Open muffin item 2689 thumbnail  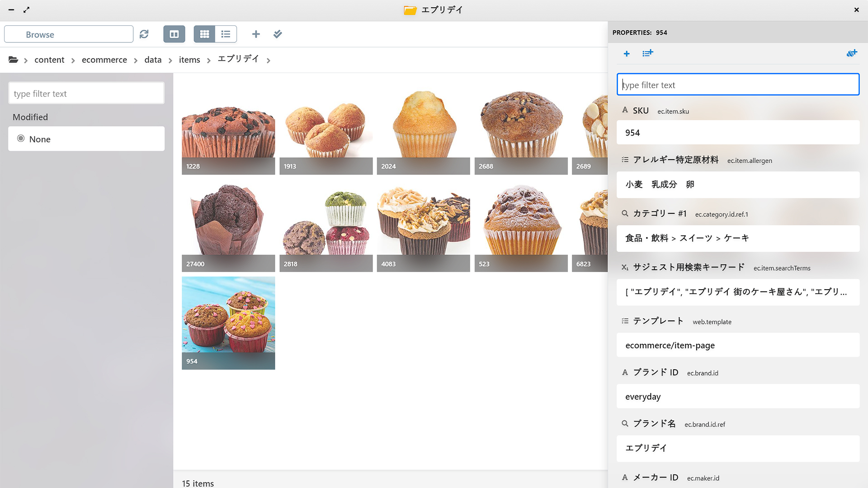tap(590, 128)
